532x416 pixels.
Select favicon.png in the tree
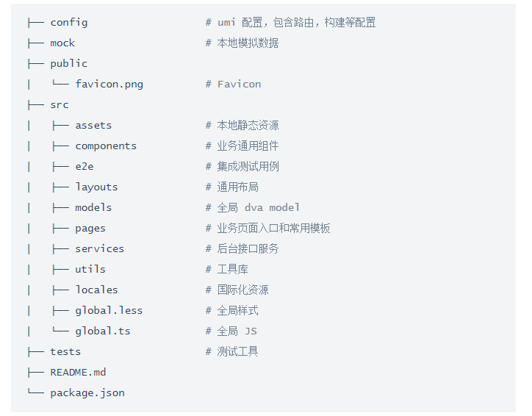point(109,84)
